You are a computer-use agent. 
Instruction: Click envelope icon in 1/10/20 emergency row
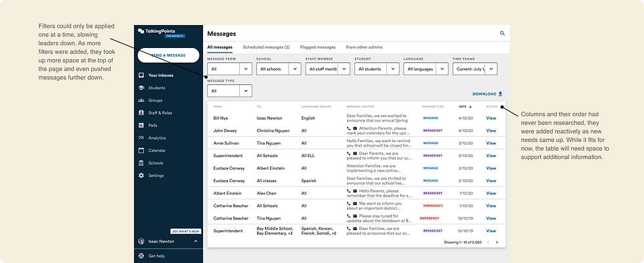[x=355, y=203]
